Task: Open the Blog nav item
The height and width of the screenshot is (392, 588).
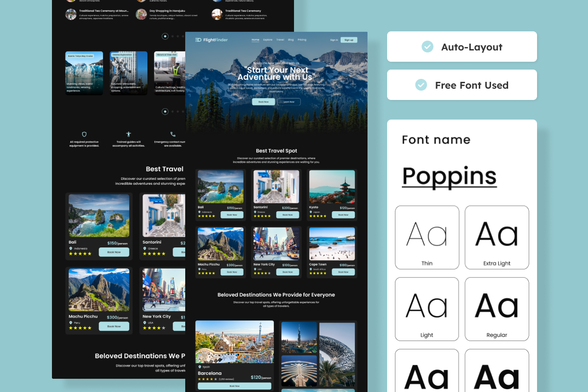Action: click(x=291, y=40)
